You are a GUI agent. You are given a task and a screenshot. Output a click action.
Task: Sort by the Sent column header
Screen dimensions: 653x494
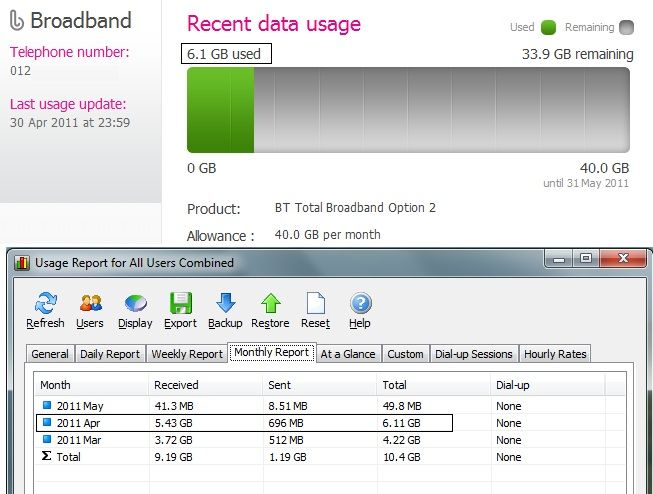pyautogui.click(x=319, y=385)
